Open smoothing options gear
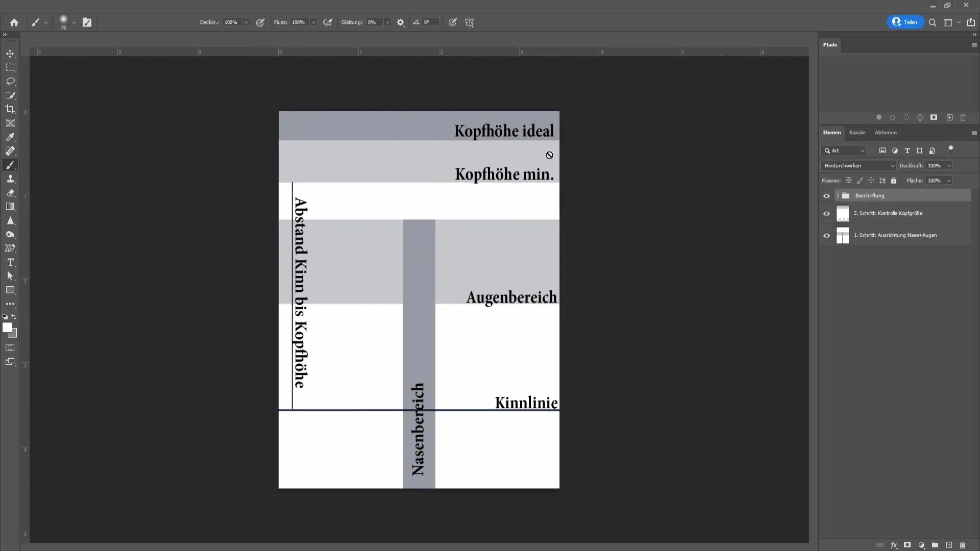 [401, 22]
